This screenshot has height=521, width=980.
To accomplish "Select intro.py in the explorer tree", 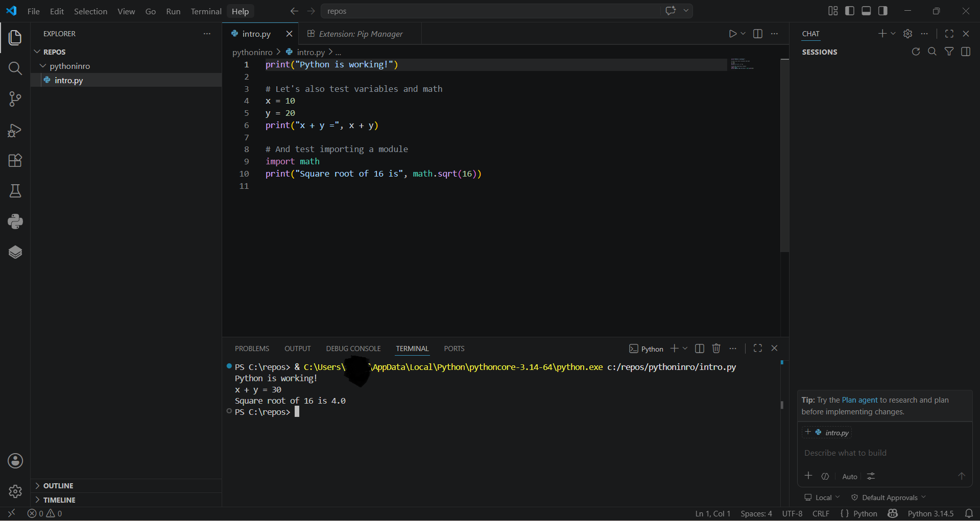I will click(x=126, y=80).
